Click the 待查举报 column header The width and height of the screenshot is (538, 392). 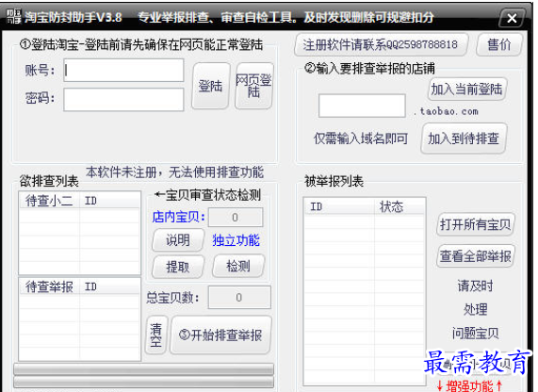(49, 286)
